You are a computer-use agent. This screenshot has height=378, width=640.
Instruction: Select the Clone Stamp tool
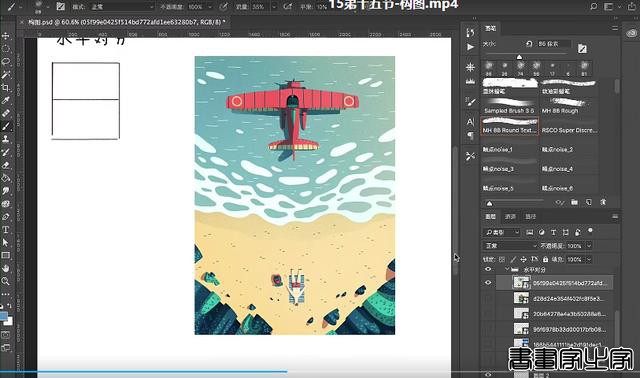[6, 139]
